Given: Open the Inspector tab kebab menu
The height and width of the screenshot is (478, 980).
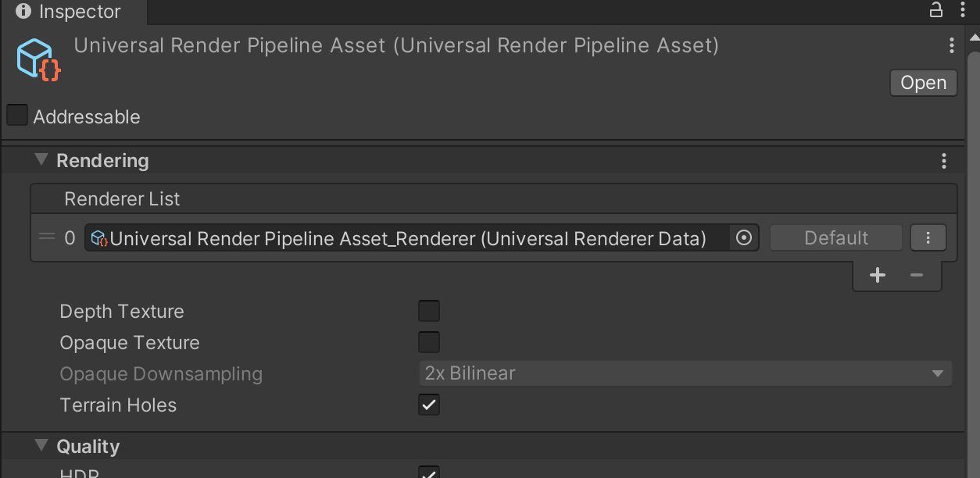Looking at the screenshot, I should [962, 10].
